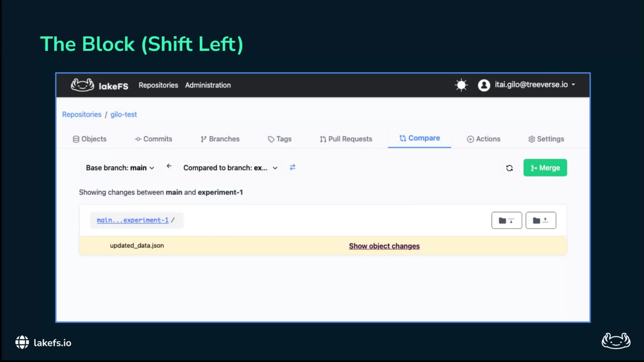Click the gilo-test breadcrumb link
644x362 pixels.
point(124,114)
